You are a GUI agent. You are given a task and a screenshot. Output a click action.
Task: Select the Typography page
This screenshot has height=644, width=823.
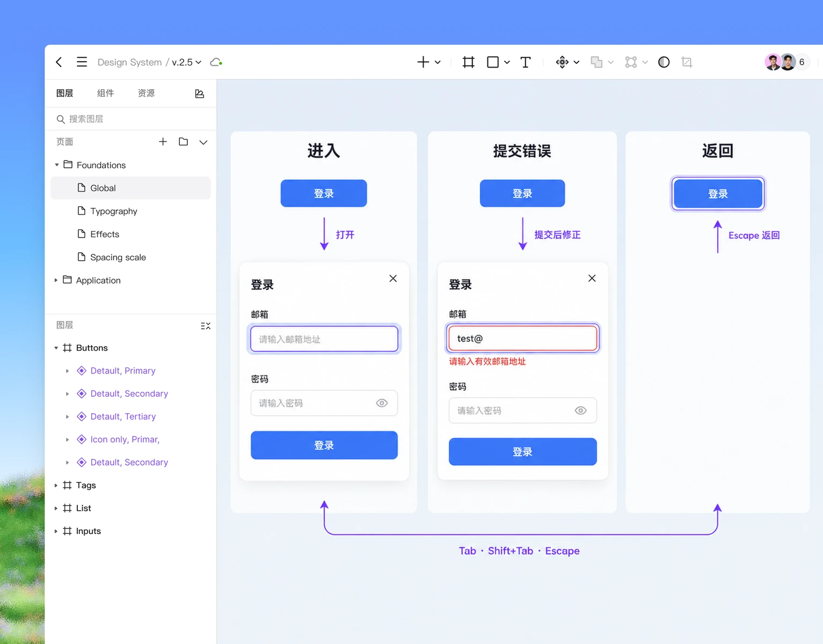click(130, 211)
